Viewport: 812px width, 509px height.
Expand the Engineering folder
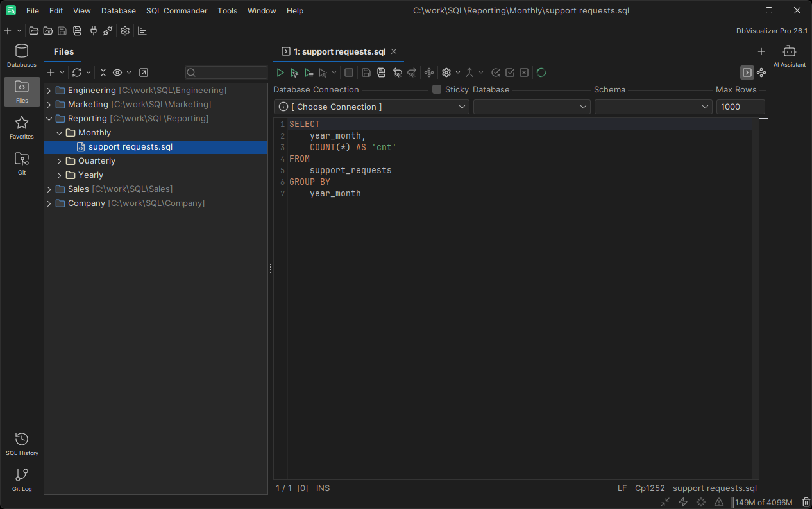tap(49, 91)
